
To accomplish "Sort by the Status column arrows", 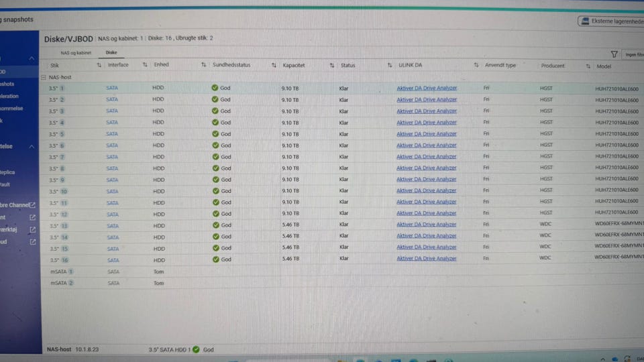I will (390, 65).
